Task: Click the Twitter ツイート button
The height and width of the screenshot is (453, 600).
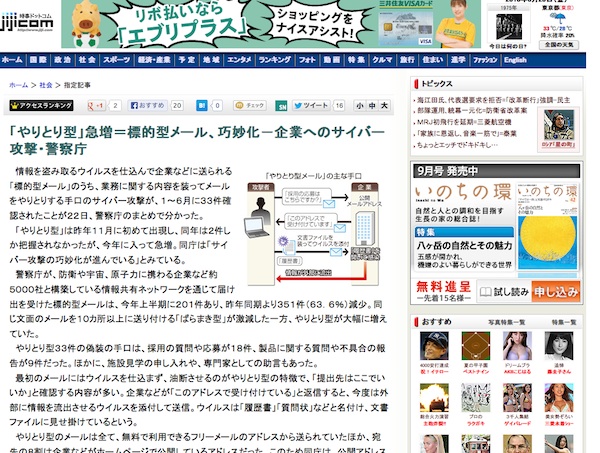Action: (313, 105)
